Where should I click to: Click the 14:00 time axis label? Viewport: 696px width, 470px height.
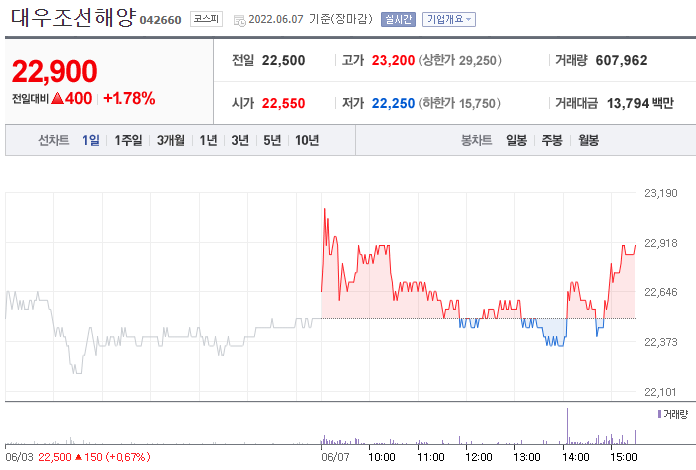pos(576,457)
